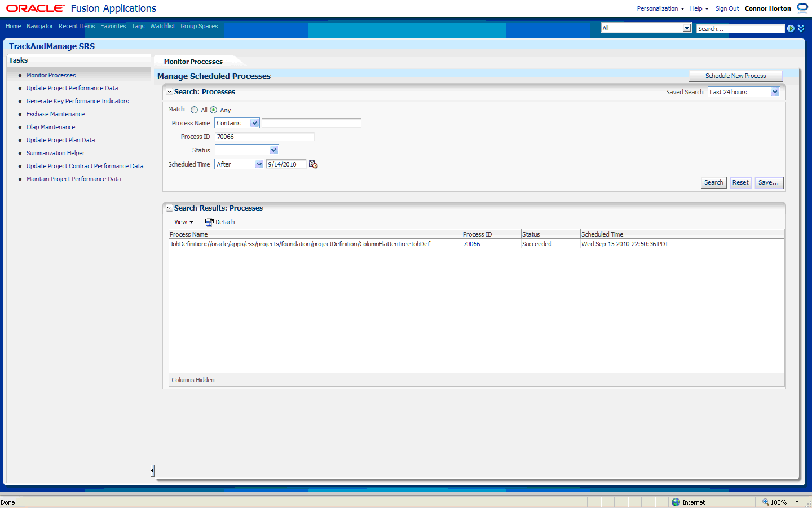Open messenger icon next to Connor Horton
The image size is (812, 508).
click(x=802, y=8)
